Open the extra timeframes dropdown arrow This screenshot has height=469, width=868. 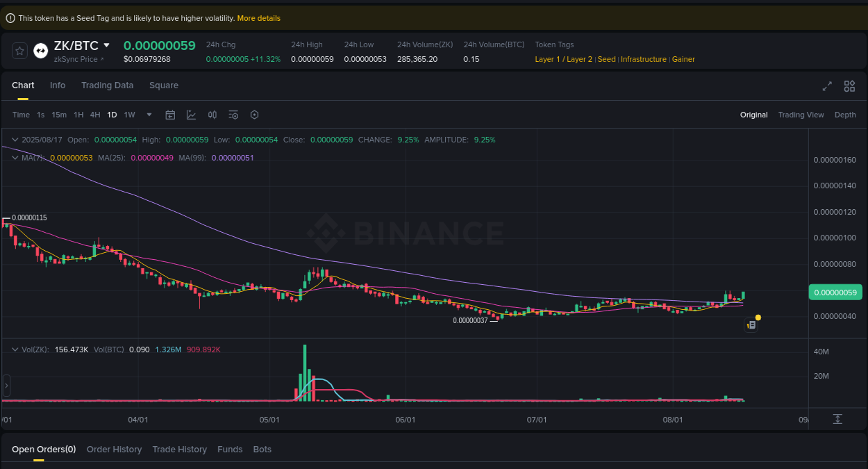(149, 115)
